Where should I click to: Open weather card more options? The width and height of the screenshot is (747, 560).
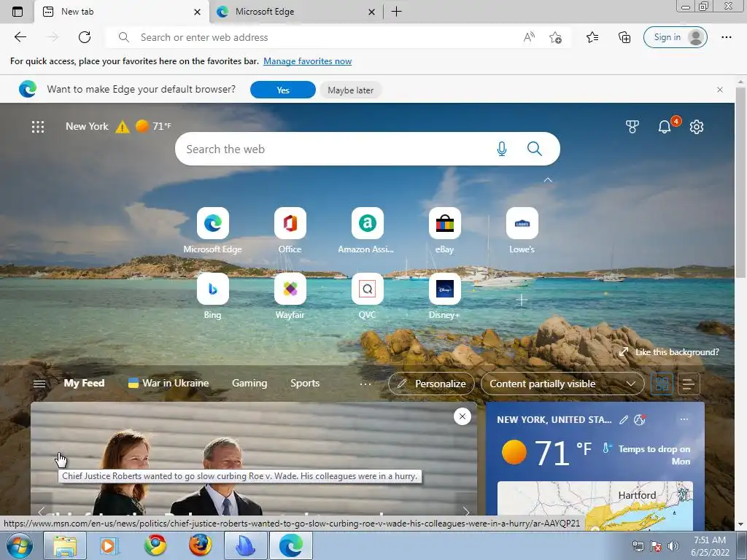[684, 419]
